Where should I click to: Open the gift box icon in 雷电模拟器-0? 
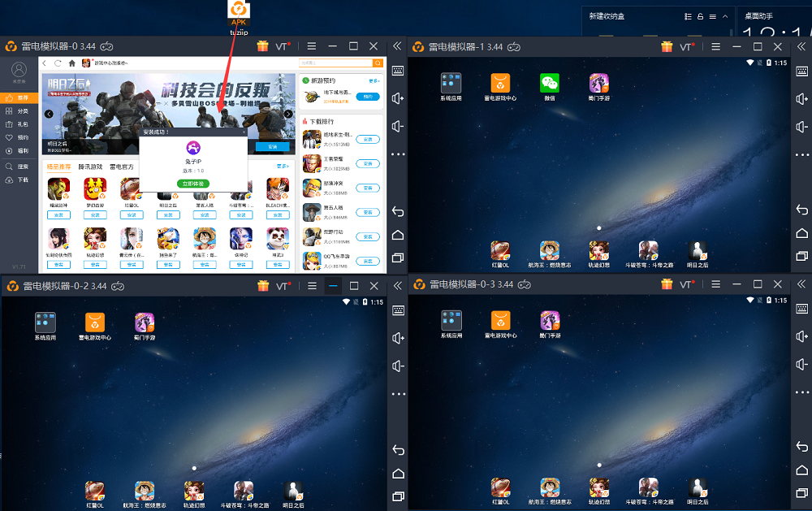(x=262, y=46)
